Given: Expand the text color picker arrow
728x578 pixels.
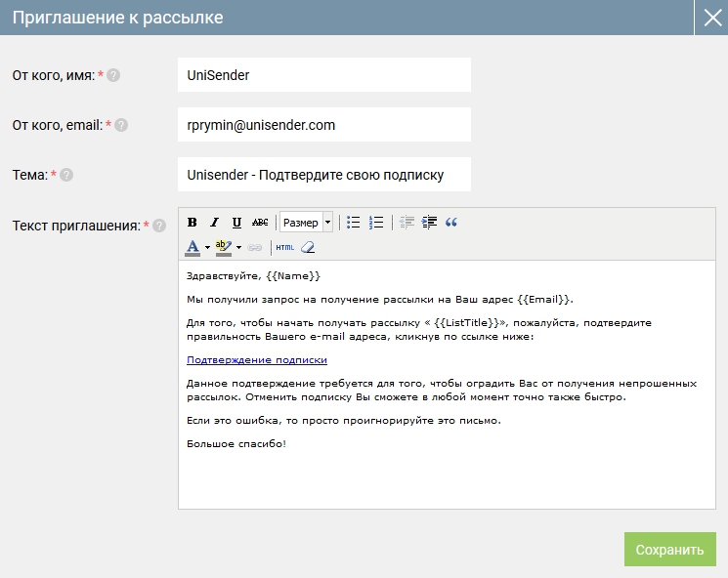Looking at the screenshot, I should pos(207,247).
